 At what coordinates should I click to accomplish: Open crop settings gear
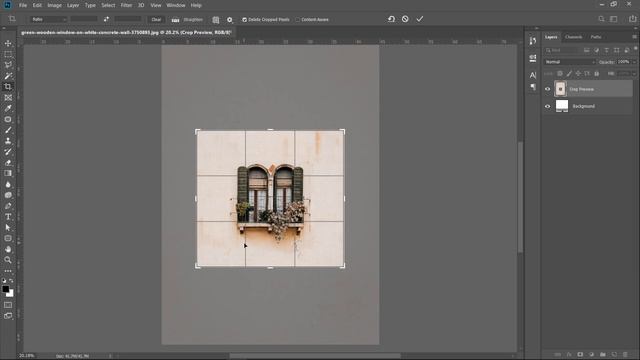click(230, 20)
